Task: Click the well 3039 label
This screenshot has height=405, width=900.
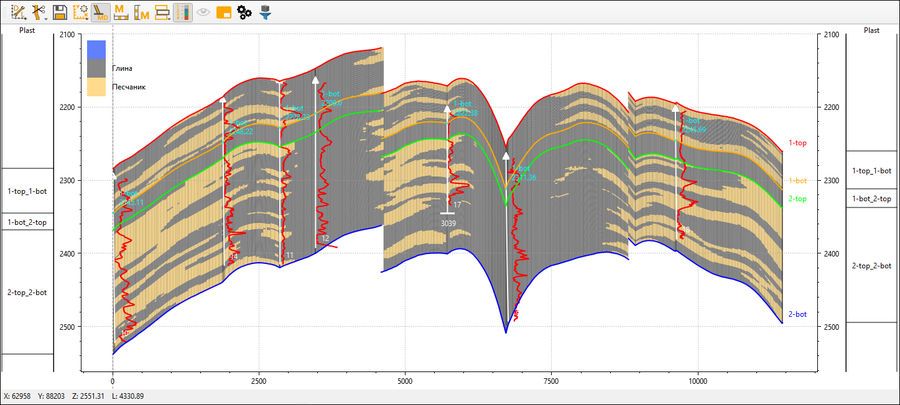Action: click(448, 223)
